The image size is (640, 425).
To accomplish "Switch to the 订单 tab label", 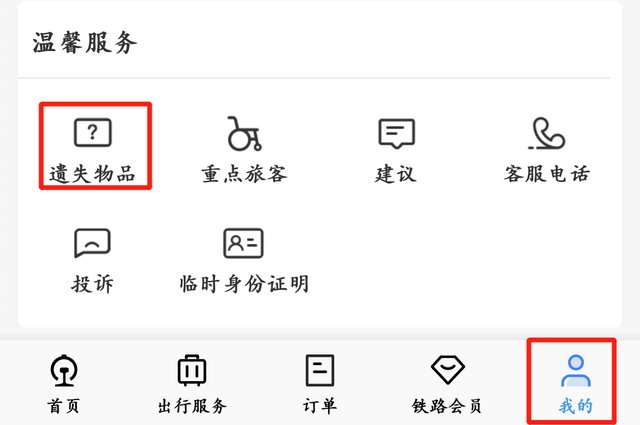I will [320, 406].
